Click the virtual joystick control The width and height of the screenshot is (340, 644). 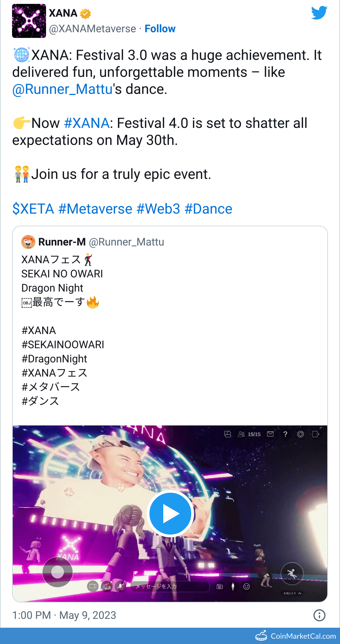pyautogui.click(x=57, y=571)
